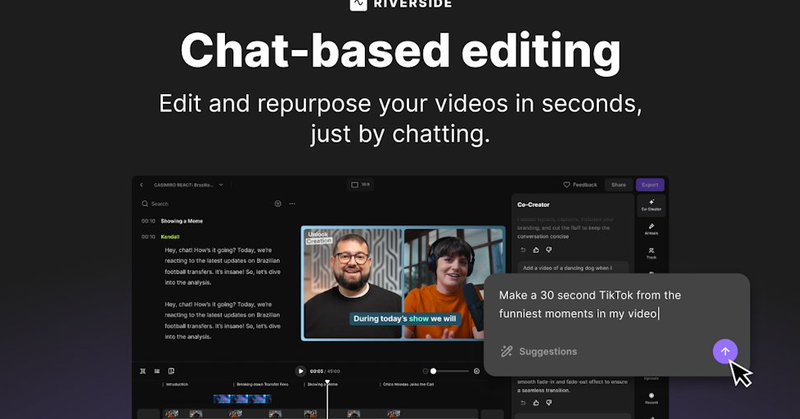
Task: Click the zoom-out icon beside zoom slider
Action: [426, 371]
